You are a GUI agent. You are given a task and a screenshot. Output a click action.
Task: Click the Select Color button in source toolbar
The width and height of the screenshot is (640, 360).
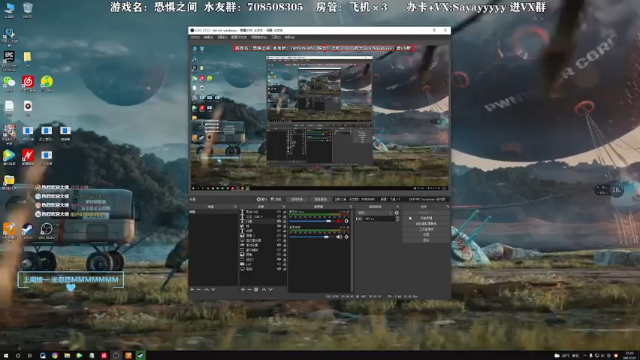click(x=320, y=199)
